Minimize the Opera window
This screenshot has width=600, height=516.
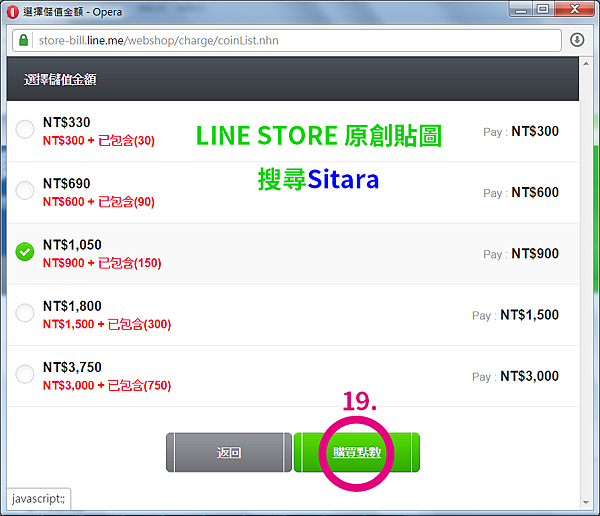pyautogui.click(x=520, y=10)
